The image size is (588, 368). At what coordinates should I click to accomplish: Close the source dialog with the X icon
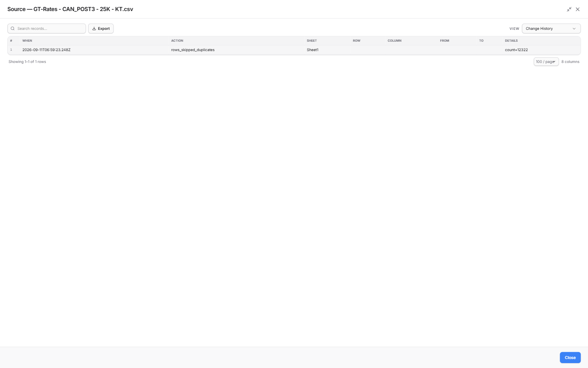point(578,9)
